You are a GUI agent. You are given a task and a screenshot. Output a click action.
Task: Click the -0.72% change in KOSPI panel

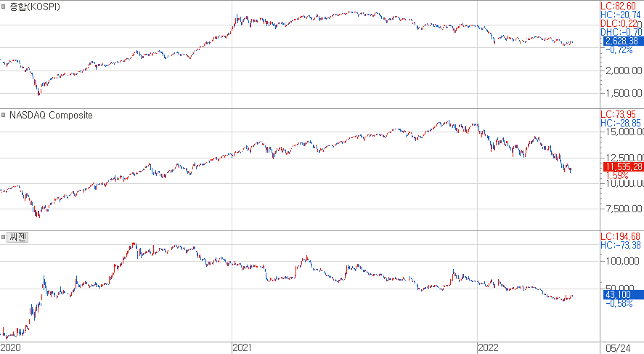click(619, 50)
